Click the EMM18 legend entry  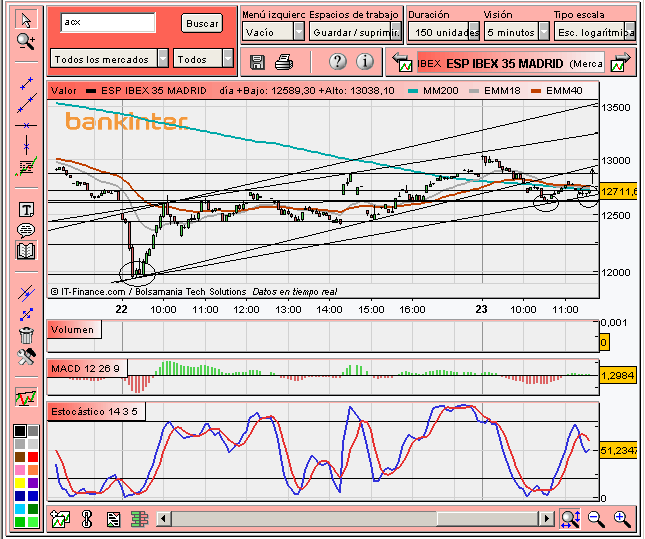tap(495, 91)
